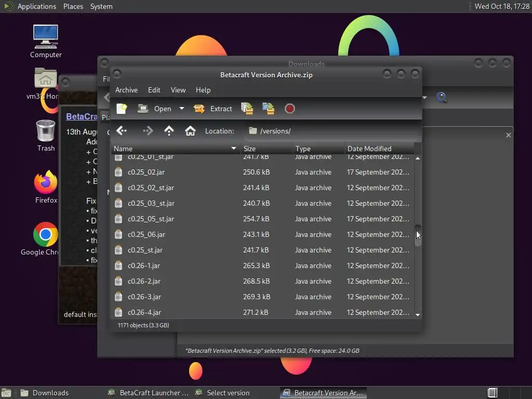
Task: Expand the Open recent archives dropdown arrow
Action: [x=182, y=109]
